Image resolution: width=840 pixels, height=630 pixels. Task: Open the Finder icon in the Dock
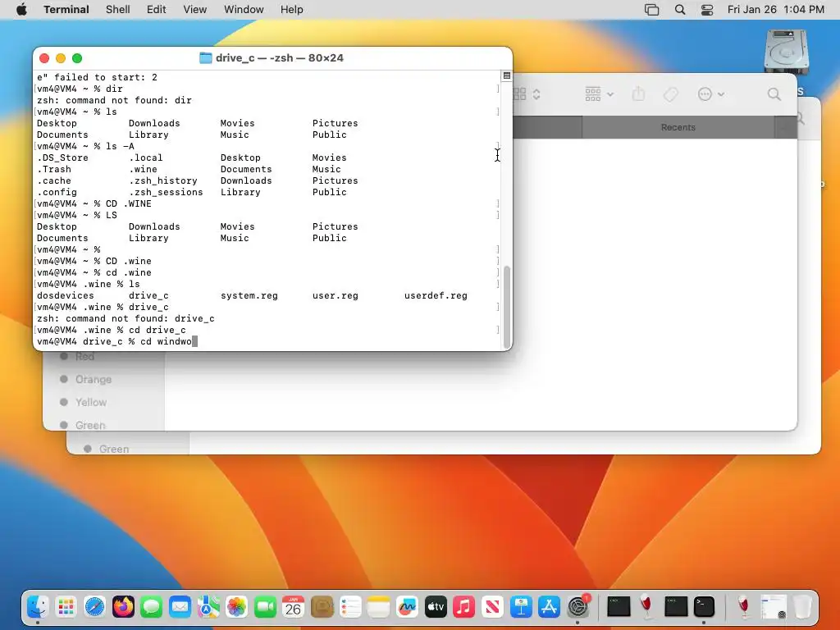38,607
